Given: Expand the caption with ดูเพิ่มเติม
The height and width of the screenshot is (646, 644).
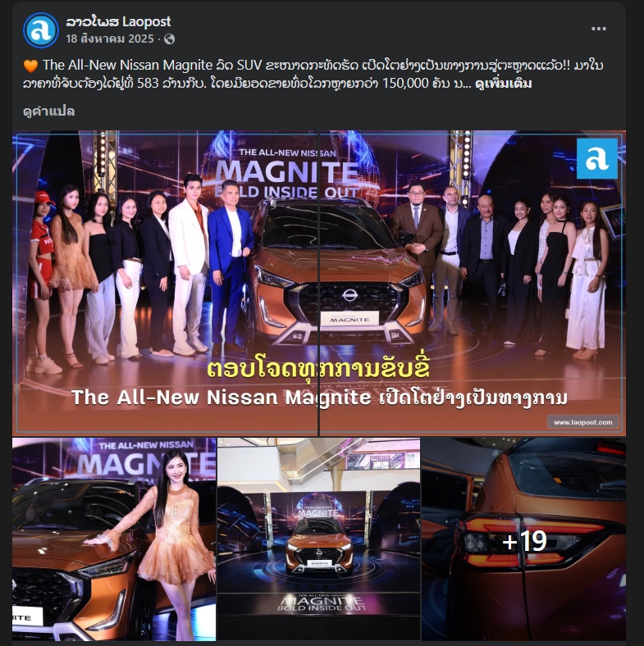Looking at the screenshot, I should (x=503, y=84).
